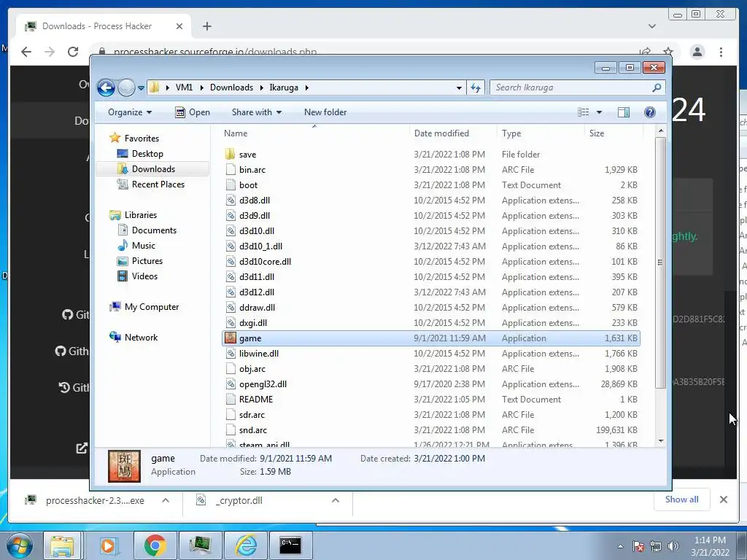
Task: Open Videos library
Action: pyautogui.click(x=144, y=276)
